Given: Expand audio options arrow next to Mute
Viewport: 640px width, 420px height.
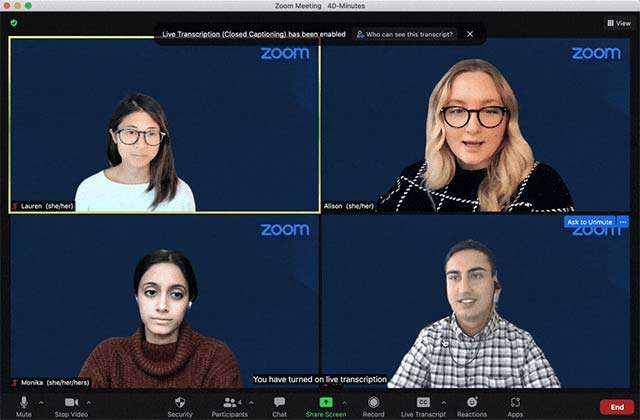Looking at the screenshot, I should click(41, 402).
